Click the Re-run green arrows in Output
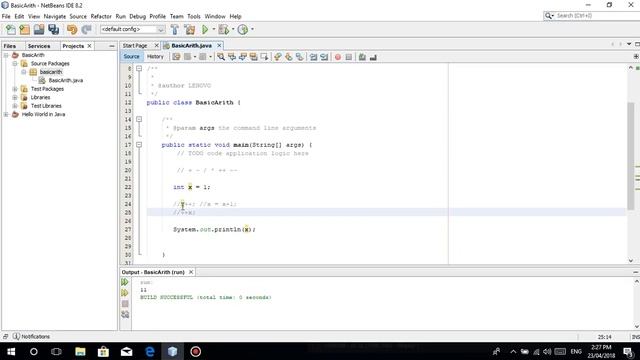This screenshot has height=360, width=640. (x=125, y=282)
